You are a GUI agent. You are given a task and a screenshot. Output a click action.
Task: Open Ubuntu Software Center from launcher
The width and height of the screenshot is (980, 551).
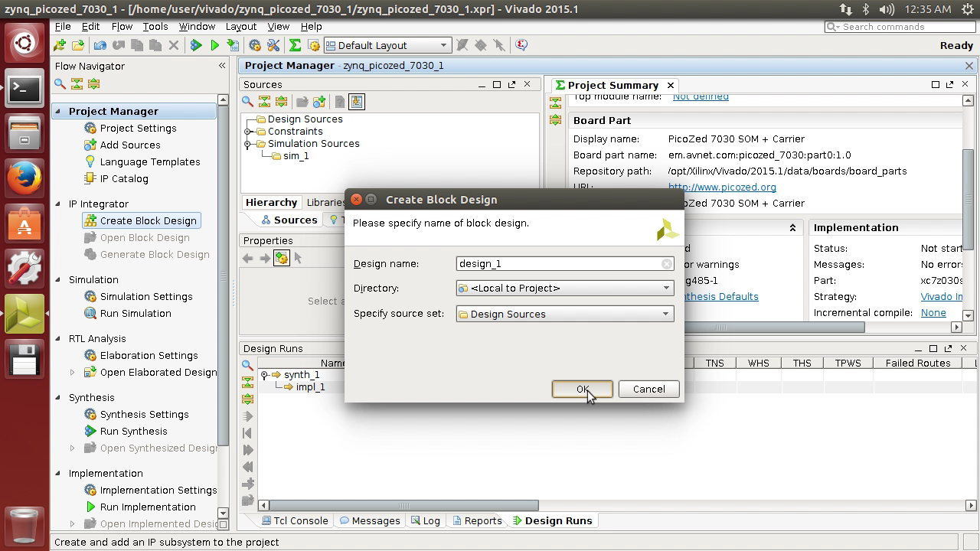24,223
